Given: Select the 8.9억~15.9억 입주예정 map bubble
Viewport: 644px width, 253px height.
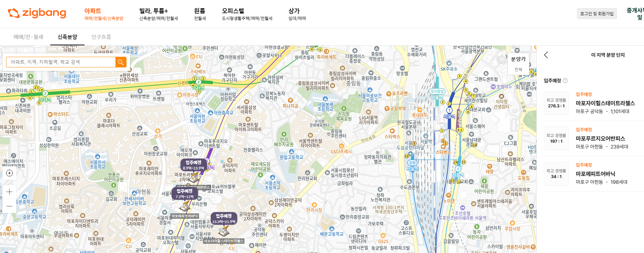Looking at the screenshot, I should [194, 165].
